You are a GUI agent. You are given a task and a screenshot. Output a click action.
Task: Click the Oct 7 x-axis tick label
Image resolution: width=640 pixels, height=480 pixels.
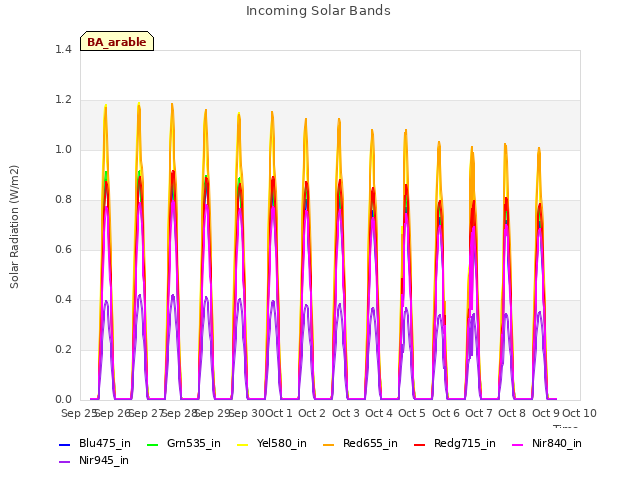point(479,413)
